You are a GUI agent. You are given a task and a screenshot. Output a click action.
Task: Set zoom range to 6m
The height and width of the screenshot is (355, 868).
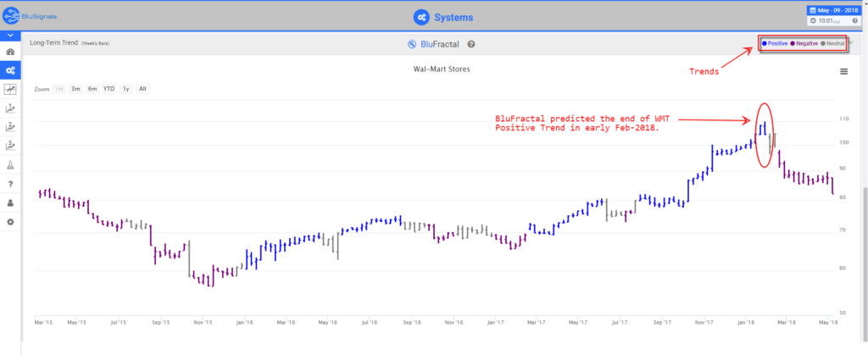pos(92,88)
